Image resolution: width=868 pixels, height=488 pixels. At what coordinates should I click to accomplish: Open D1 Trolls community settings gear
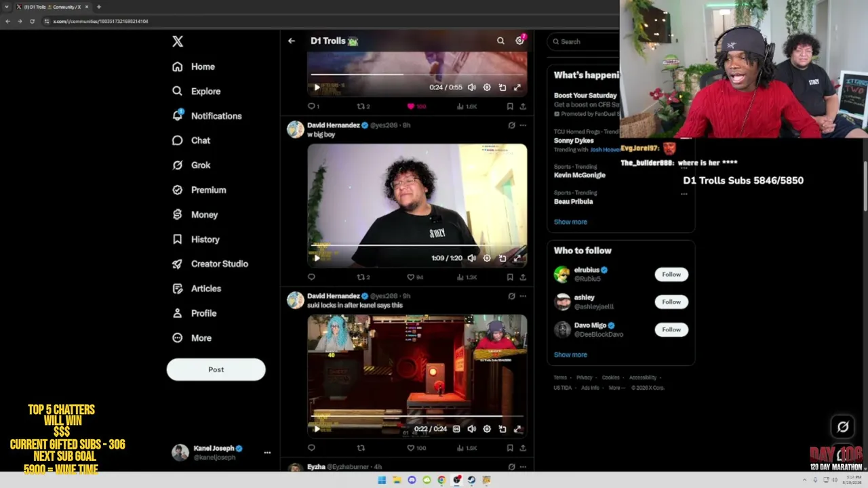click(520, 41)
